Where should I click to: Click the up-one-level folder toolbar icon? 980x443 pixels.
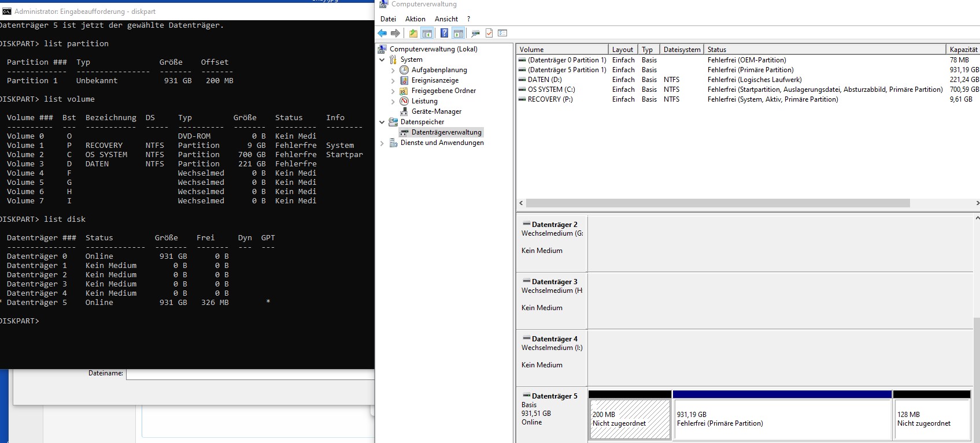413,33
